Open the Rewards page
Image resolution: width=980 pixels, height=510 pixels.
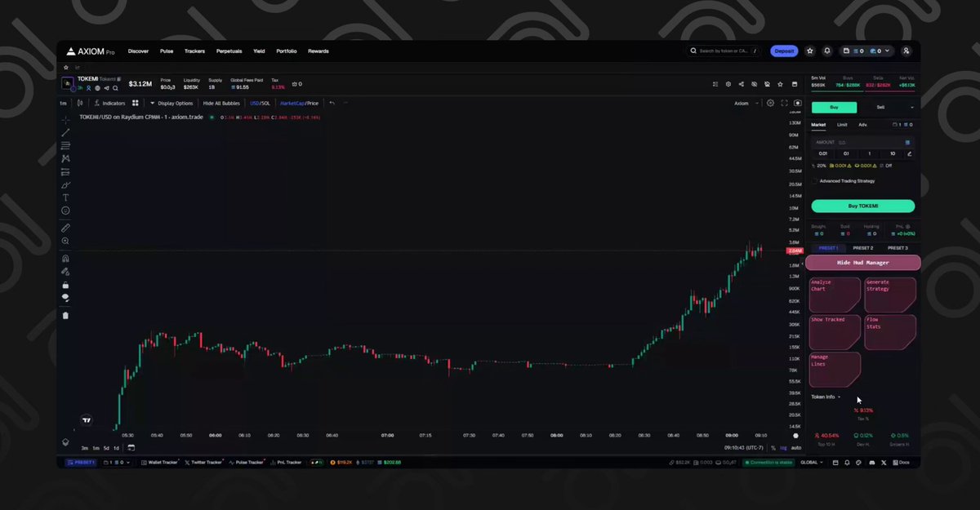318,51
